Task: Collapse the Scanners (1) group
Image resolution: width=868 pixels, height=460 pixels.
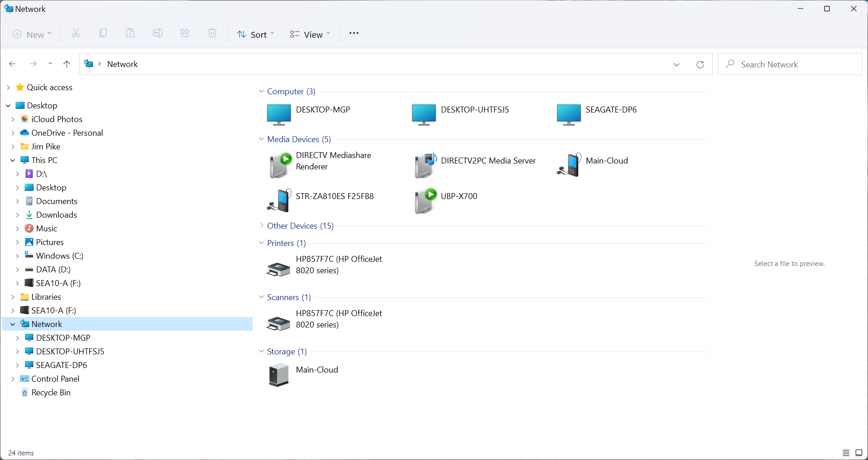Action: point(261,297)
